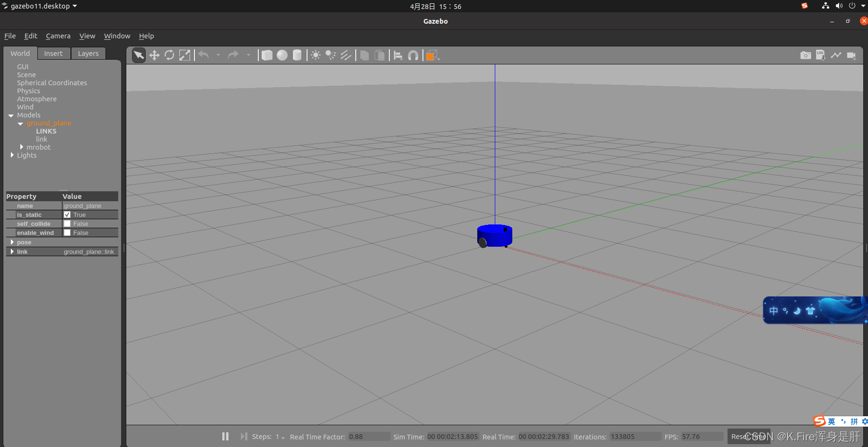Collapse the Models tree node
The width and height of the screenshot is (868, 447).
(11, 116)
